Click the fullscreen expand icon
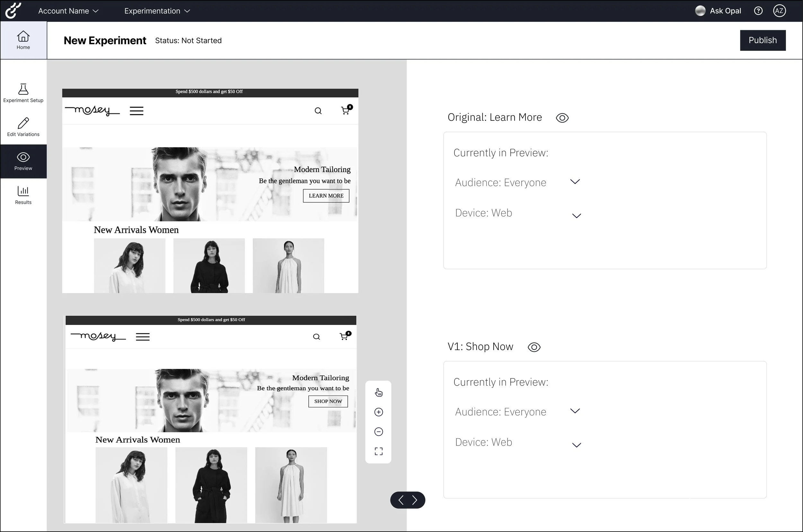 click(x=378, y=451)
